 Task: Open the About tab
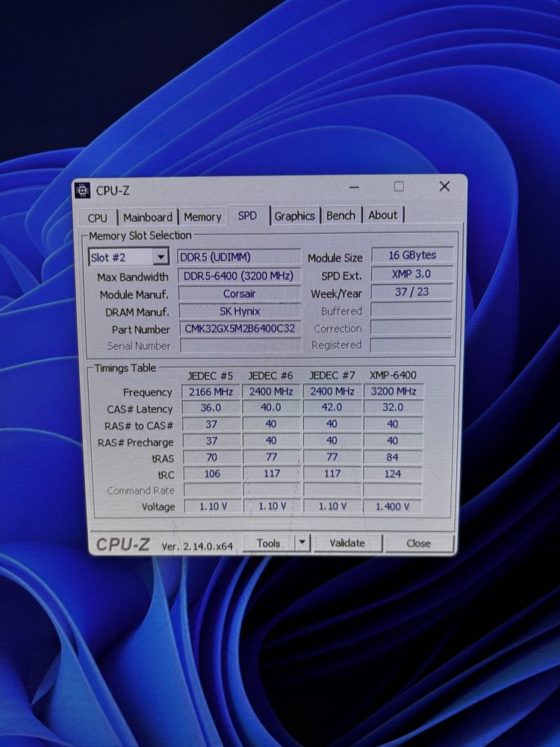pyautogui.click(x=383, y=215)
